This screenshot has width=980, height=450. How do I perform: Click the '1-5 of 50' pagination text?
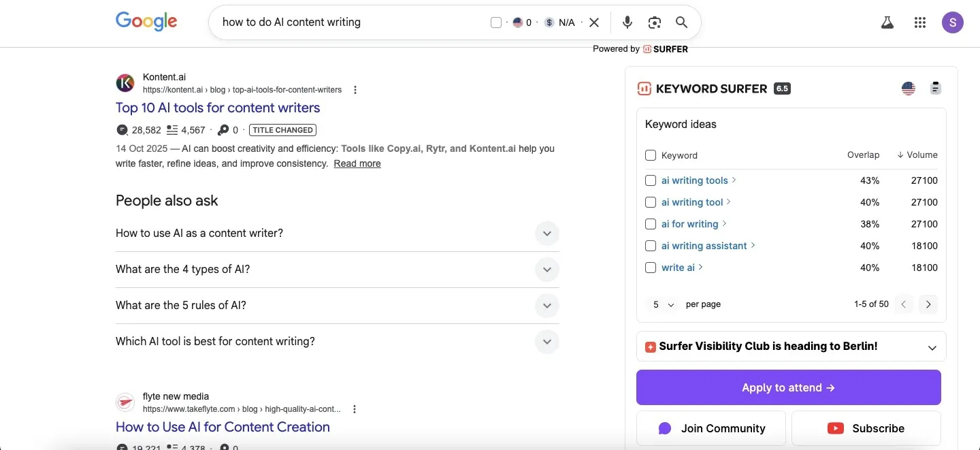pos(871,304)
